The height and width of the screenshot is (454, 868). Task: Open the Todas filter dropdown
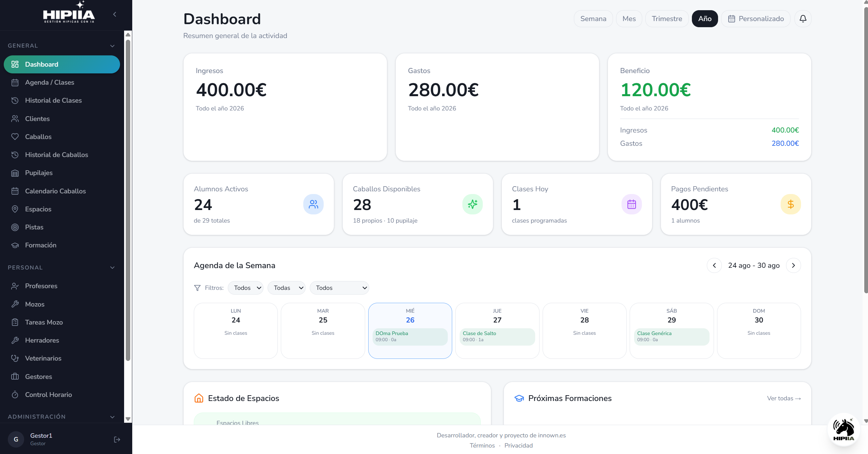tap(286, 288)
